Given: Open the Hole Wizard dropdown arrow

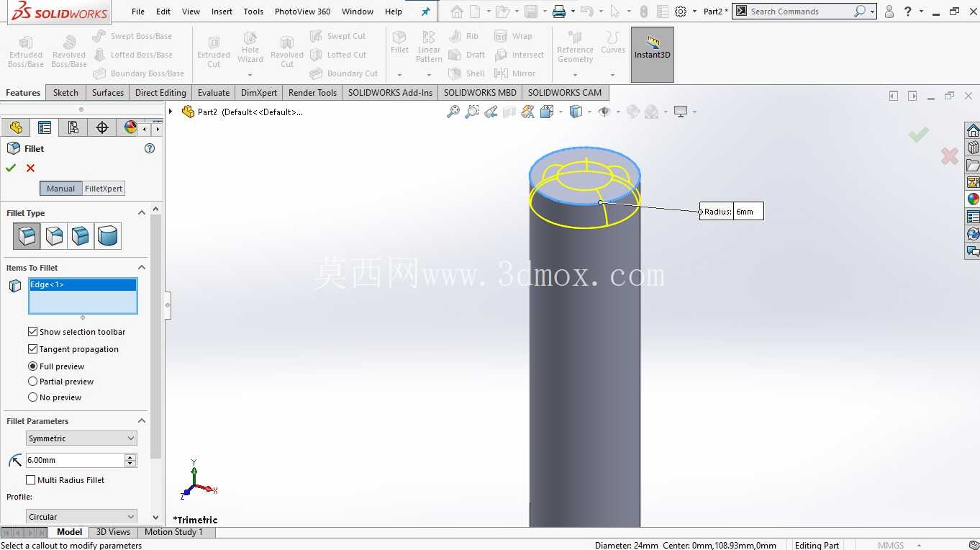Looking at the screenshot, I should pos(250,75).
